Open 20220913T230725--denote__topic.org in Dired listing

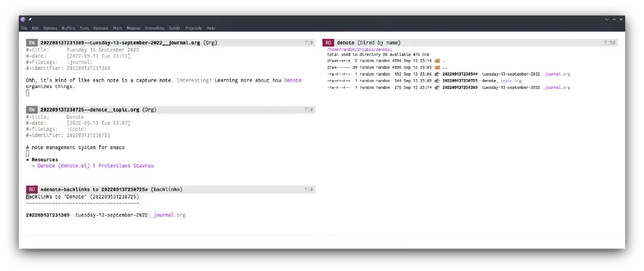pyautogui.click(x=482, y=81)
